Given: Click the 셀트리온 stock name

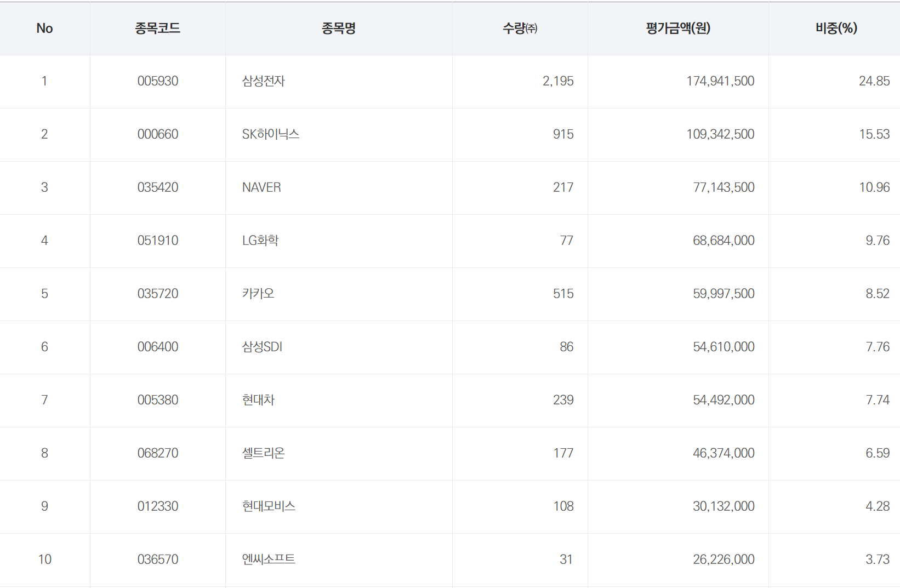Looking at the screenshot, I should (264, 453).
